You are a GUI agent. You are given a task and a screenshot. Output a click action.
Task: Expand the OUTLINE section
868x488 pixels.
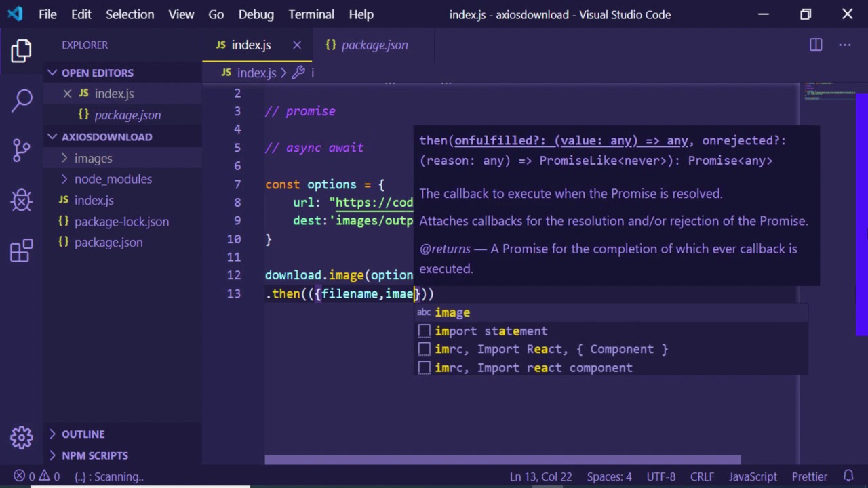pos(83,434)
